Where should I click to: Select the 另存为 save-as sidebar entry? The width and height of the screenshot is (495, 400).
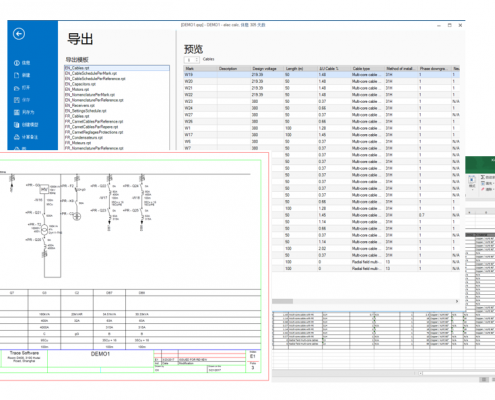(24, 112)
